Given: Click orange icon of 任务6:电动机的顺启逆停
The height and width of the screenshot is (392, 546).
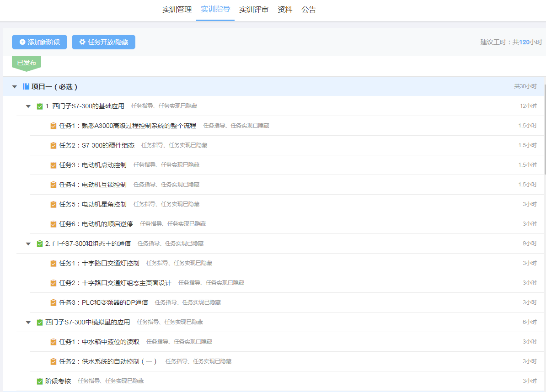Looking at the screenshot, I should tap(54, 224).
